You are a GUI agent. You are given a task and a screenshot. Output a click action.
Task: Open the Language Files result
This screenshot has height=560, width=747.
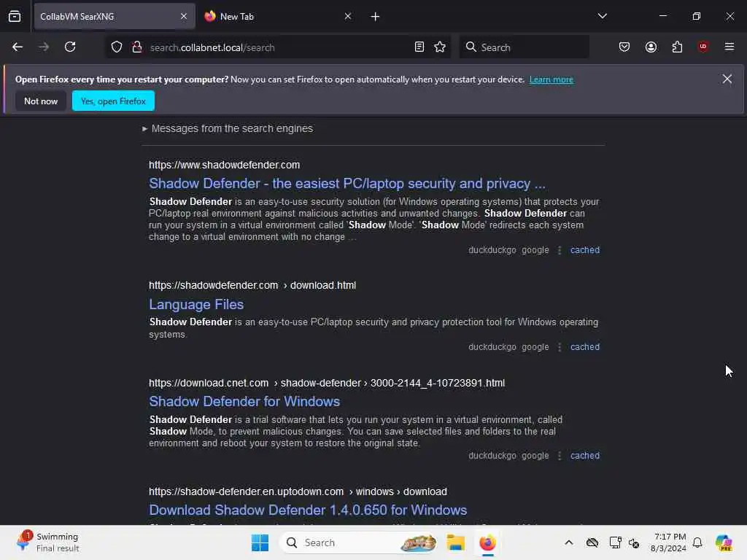click(196, 304)
